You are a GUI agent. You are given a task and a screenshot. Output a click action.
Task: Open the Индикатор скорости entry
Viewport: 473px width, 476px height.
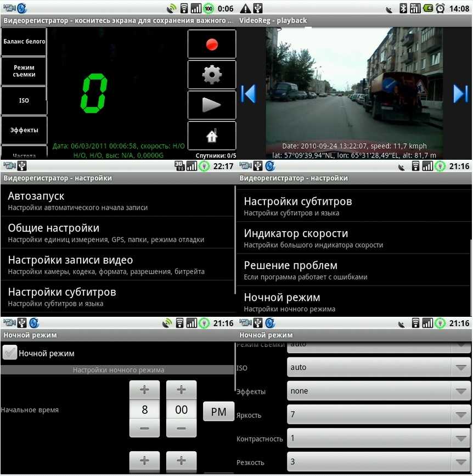[x=353, y=238]
